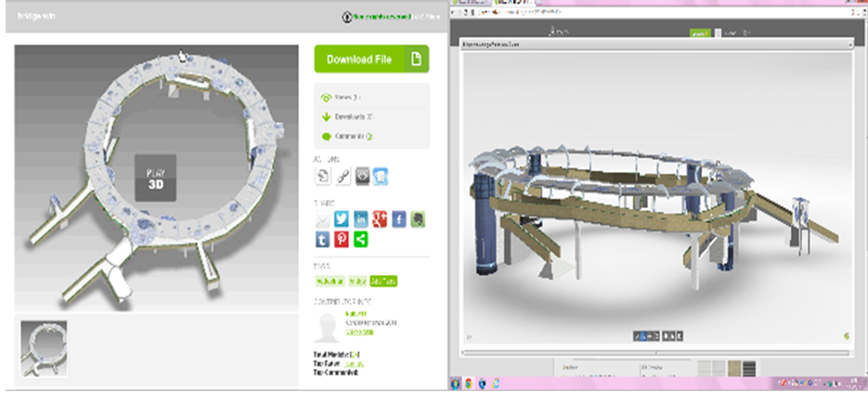Share the model on Tumblr
The image size is (868, 393).
[x=323, y=240]
